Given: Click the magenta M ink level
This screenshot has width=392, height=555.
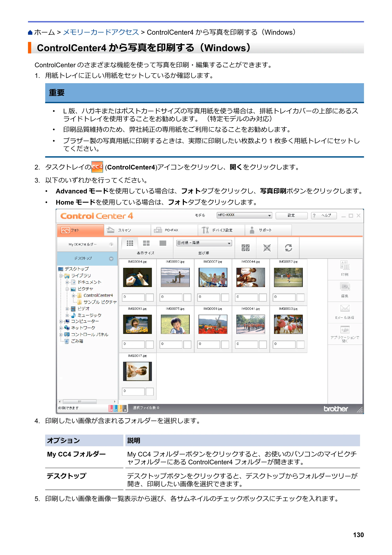Looking at the screenshot, I should point(111,408).
